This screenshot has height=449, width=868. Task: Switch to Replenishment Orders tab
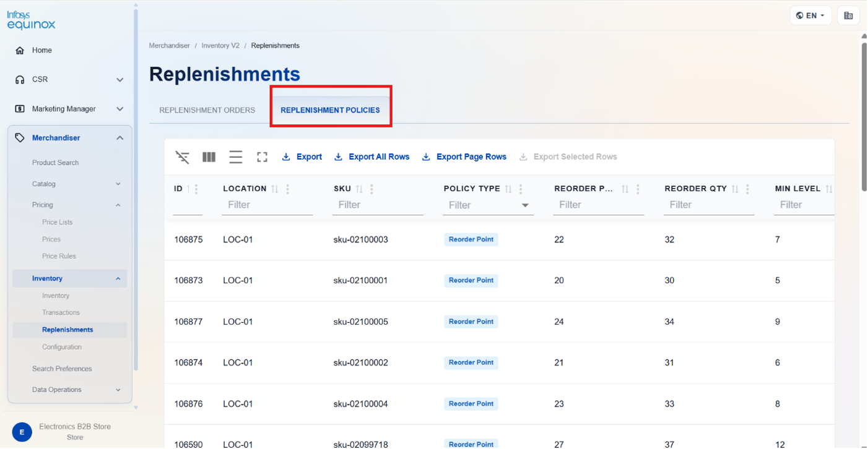(207, 110)
